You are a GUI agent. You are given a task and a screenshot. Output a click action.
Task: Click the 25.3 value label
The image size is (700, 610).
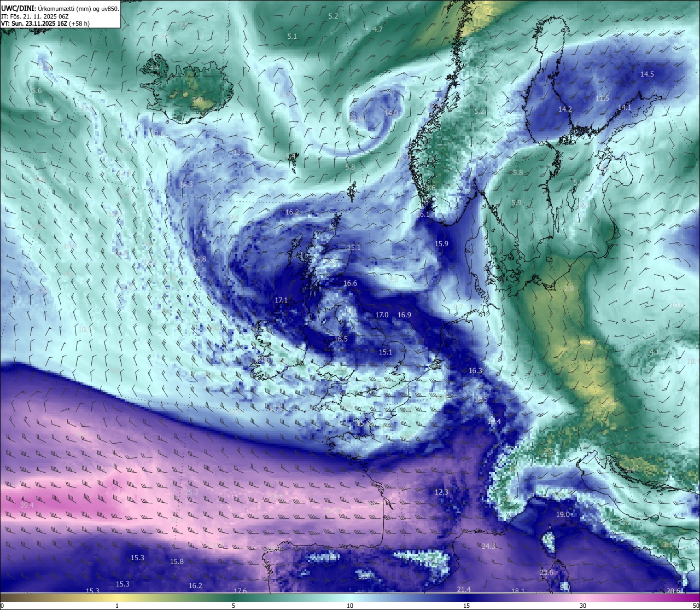click(192, 492)
